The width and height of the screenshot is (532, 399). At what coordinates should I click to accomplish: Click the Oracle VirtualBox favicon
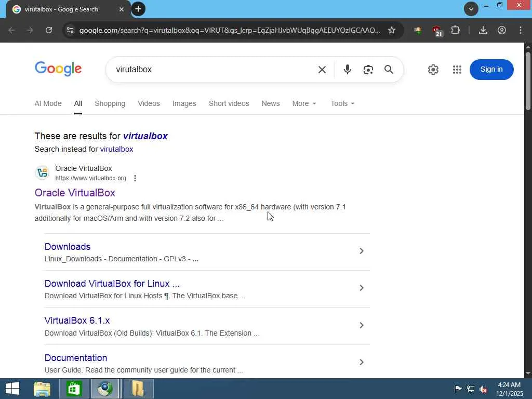(x=43, y=172)
